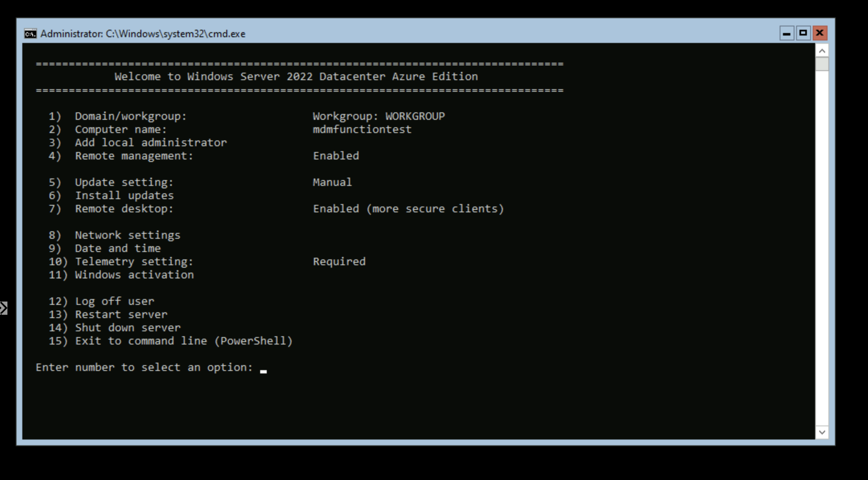Click the 'Required' telemetry value
This screenshot has height=480, width=868.
(339, 262)
